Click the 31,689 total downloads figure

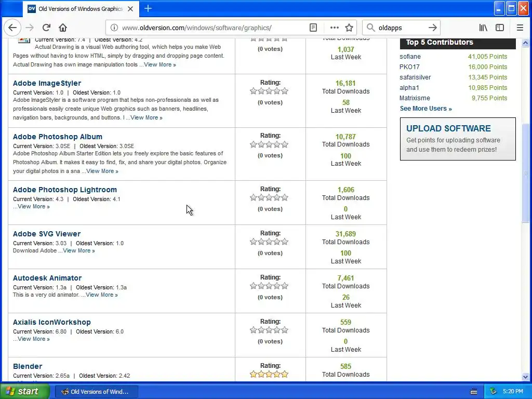click(x=345, y=234)
